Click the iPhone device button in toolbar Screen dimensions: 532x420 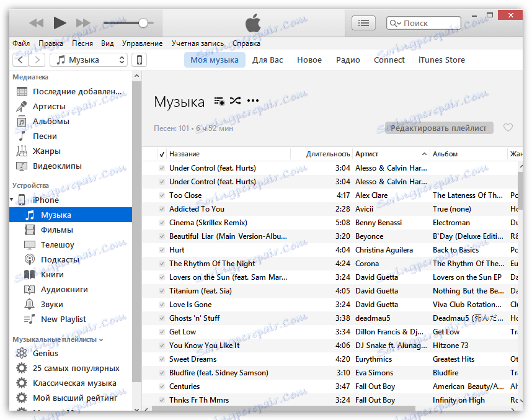[139, 60]
